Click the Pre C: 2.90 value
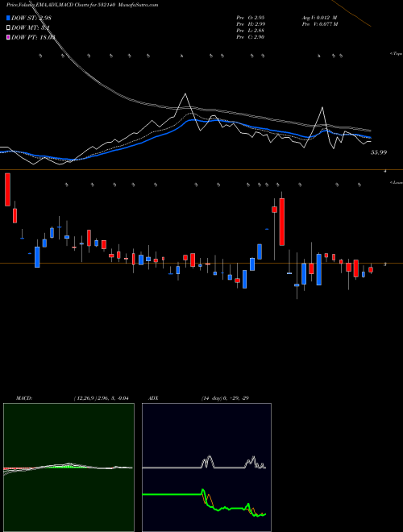 coord(251,37)
